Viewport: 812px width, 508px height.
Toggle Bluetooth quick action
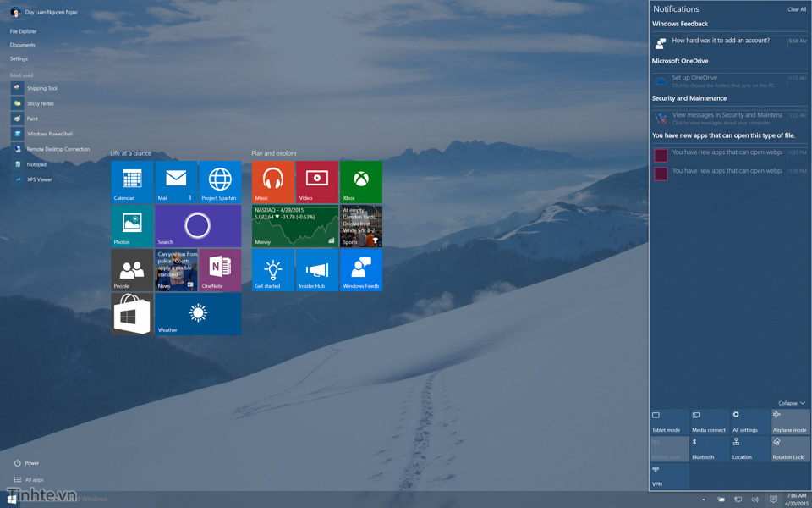[x=710, y=449]
